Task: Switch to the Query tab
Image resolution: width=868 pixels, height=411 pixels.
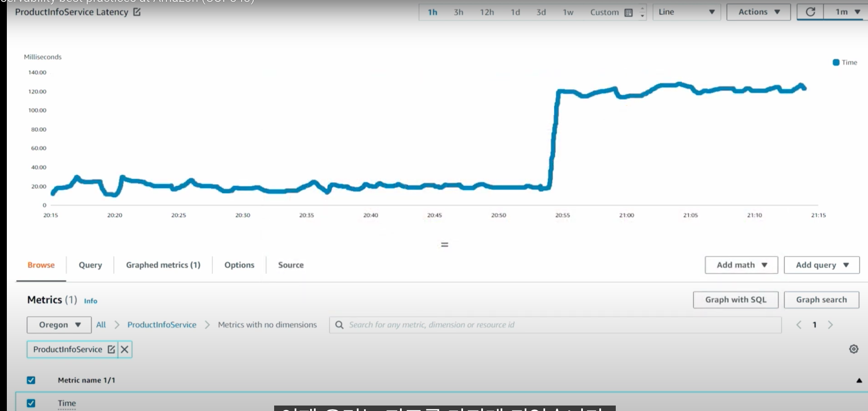Action: [x=90, y=265]
